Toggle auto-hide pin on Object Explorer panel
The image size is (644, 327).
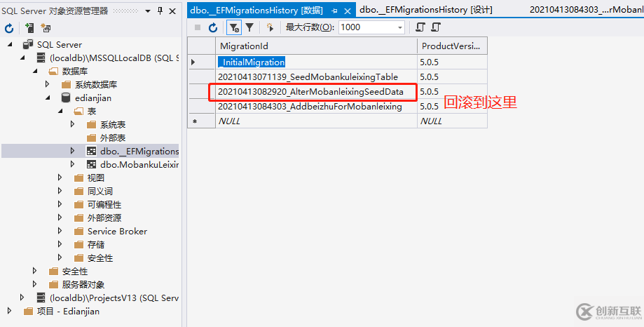click(160, 11)
